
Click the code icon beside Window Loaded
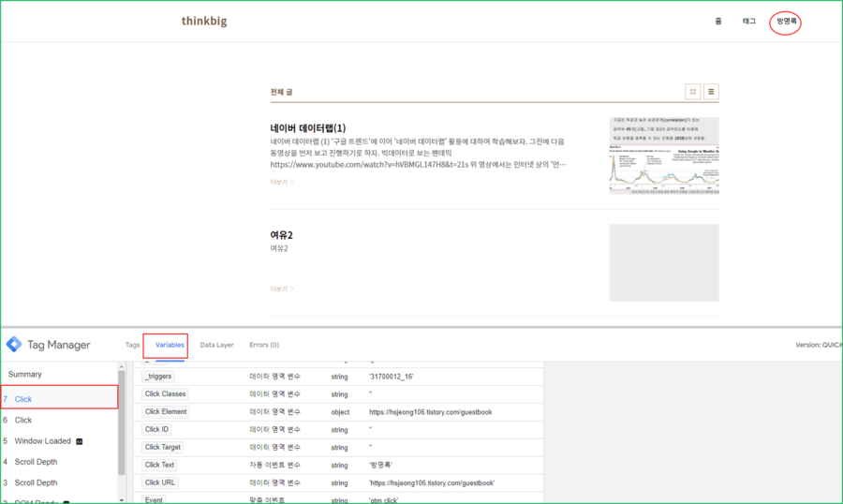(x=79, y=441)
